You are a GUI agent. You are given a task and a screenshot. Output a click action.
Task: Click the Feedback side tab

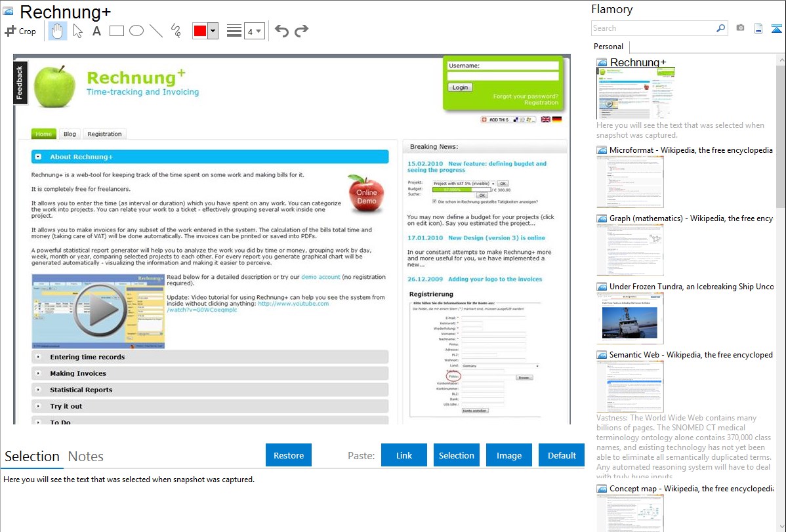click(20, 83)
